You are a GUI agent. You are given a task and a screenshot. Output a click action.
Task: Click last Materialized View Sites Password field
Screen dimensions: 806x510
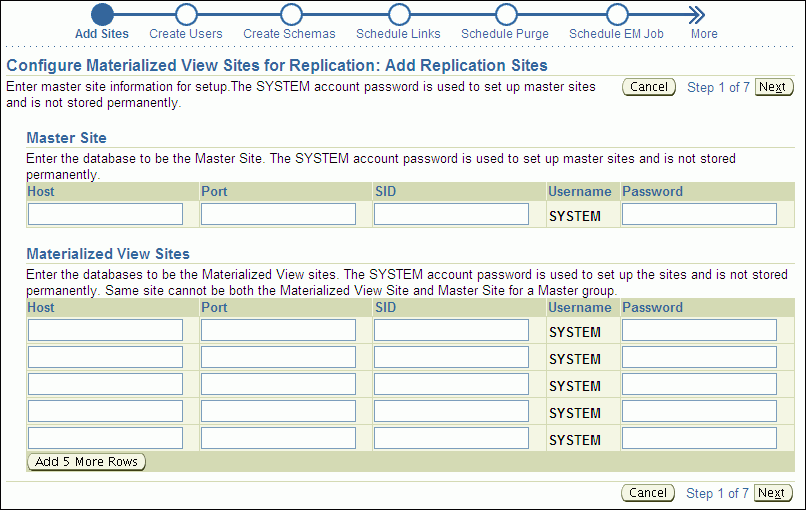699,438
